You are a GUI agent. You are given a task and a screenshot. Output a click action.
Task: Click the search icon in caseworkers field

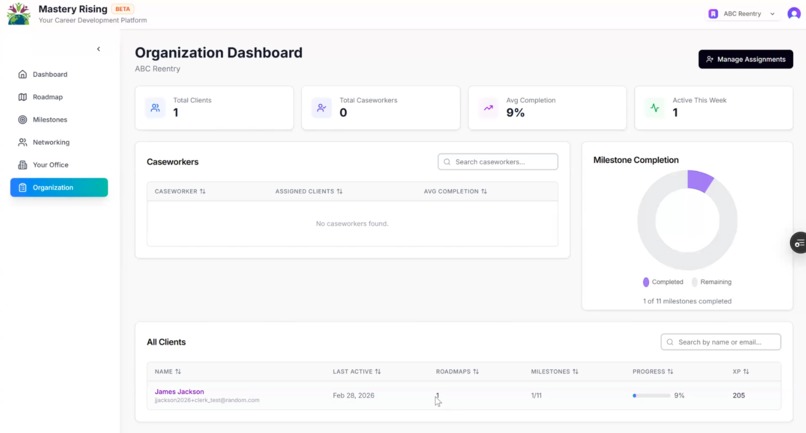click(447, 161)
